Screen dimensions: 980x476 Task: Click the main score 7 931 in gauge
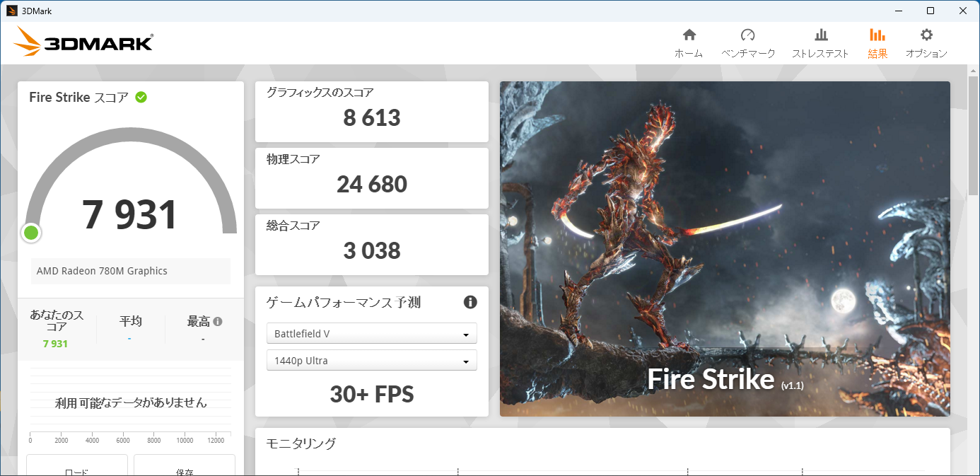coord(130,215)
